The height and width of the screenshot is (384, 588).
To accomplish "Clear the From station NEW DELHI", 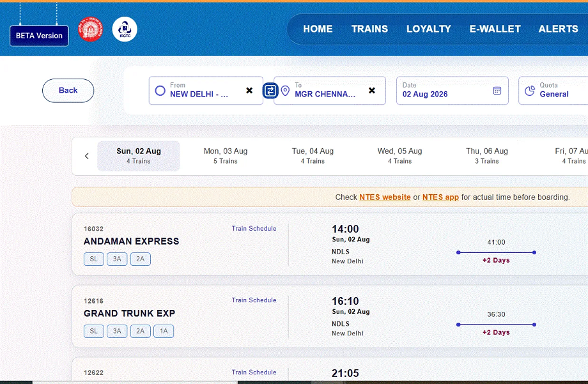I will click(x=249, y=90).
